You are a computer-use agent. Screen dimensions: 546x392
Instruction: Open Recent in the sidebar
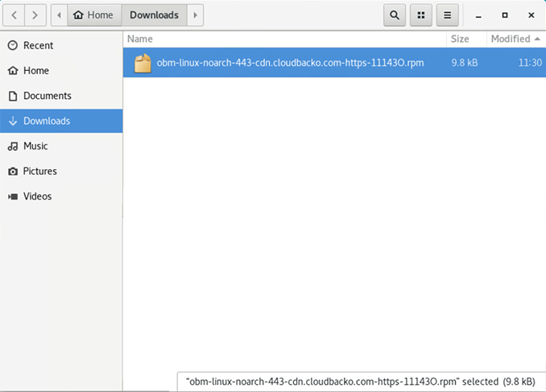[61, 46]
